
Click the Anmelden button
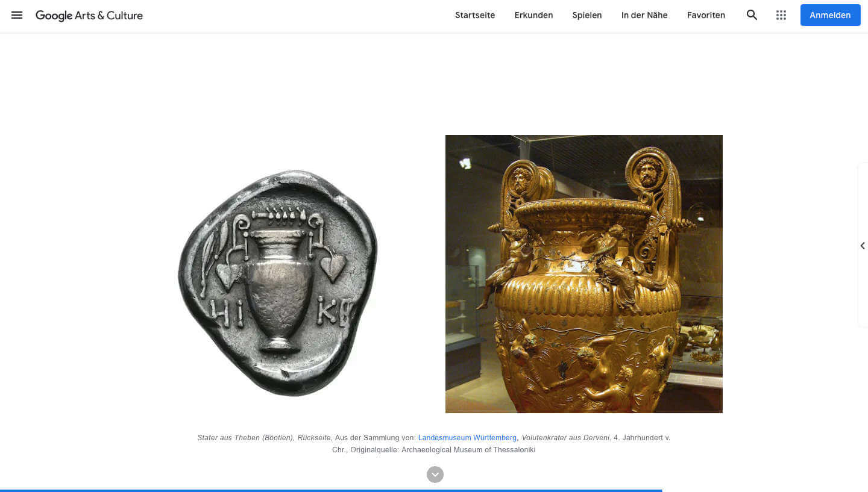point(830,15)
